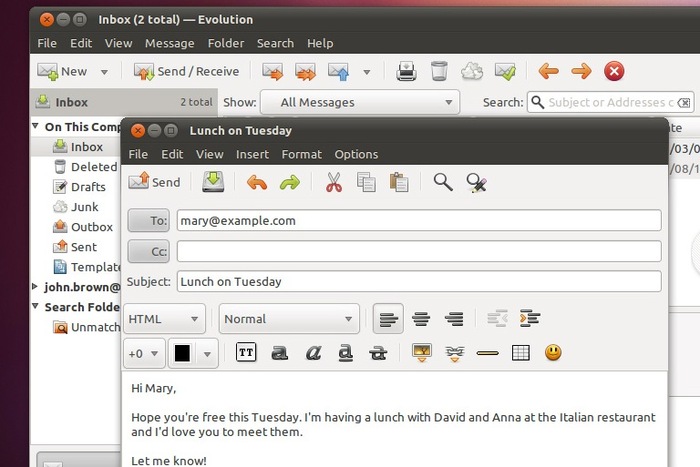Toggle italic formatting
Viewport: 700px width, 467px height.
pos(313,353)
